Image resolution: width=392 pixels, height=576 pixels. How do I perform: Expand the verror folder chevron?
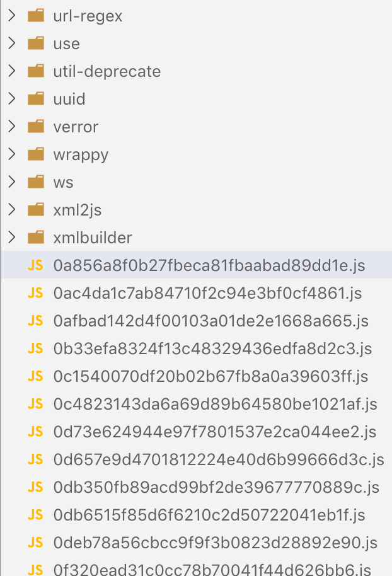point(12,127)
